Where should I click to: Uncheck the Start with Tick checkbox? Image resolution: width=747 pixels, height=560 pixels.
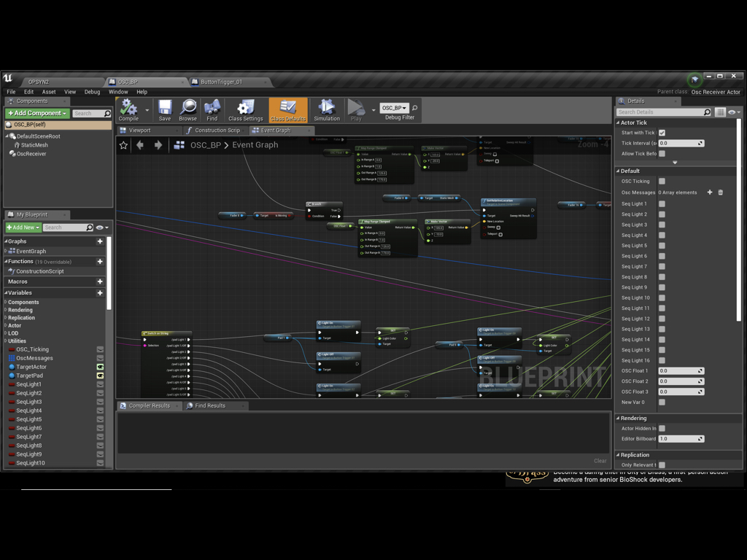point(662,133)
